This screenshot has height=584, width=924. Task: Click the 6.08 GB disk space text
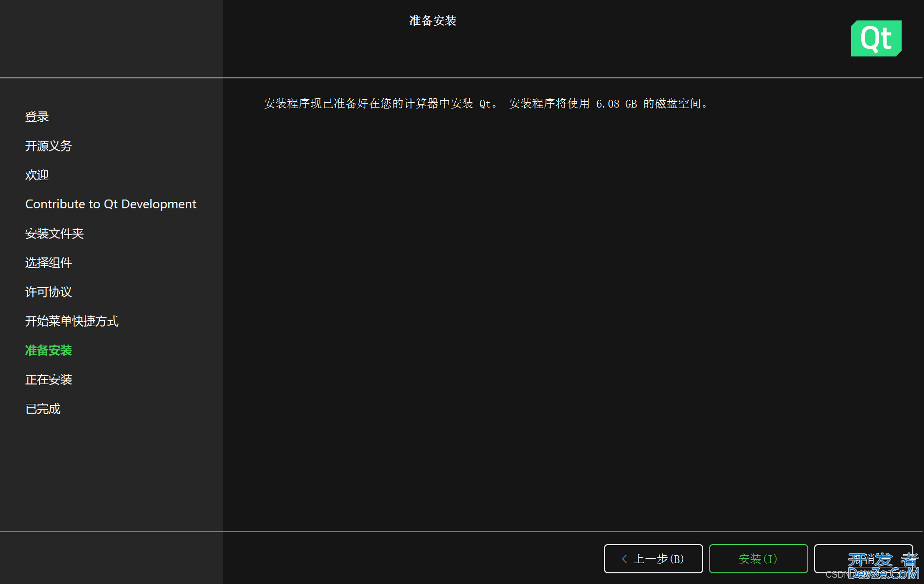point(617,104)
